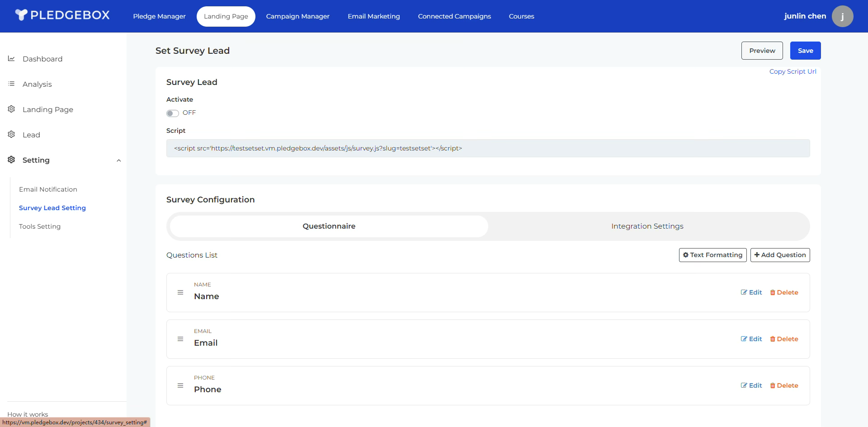Click the Phone question card title
The image size is (868, 427).
click(208, 389)
